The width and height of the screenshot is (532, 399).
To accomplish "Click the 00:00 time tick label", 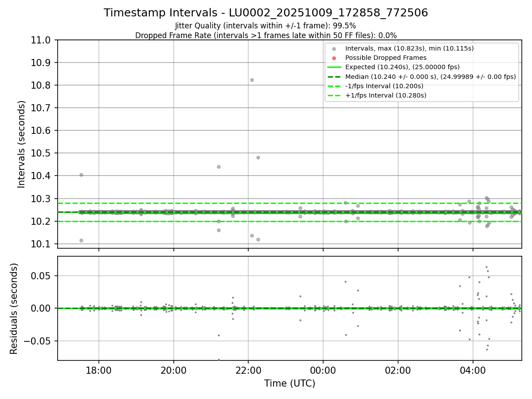I will click(323, 370).
